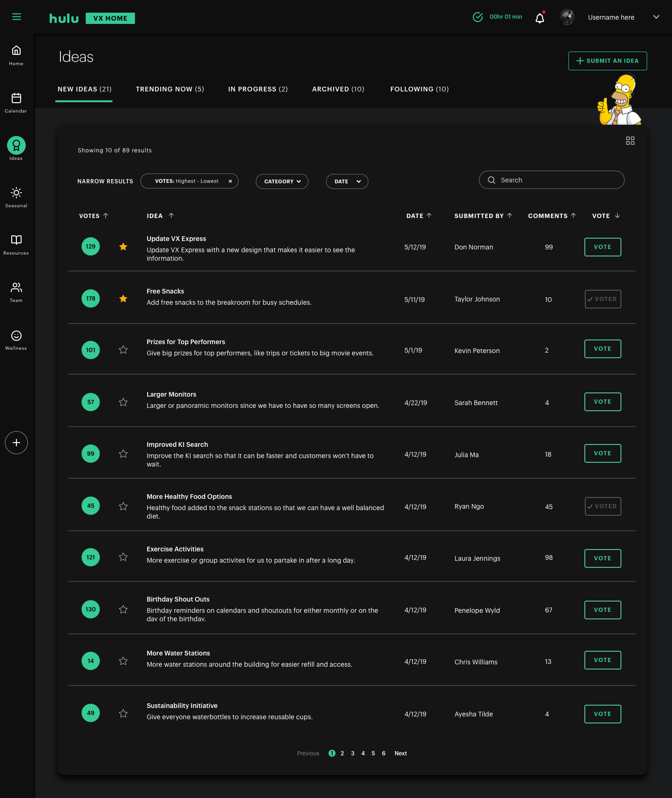The width and height of the screenshot is (672, 798).
Task: Open Team section in sidebar
Action: pyautogui.click(x=16, y=292)
